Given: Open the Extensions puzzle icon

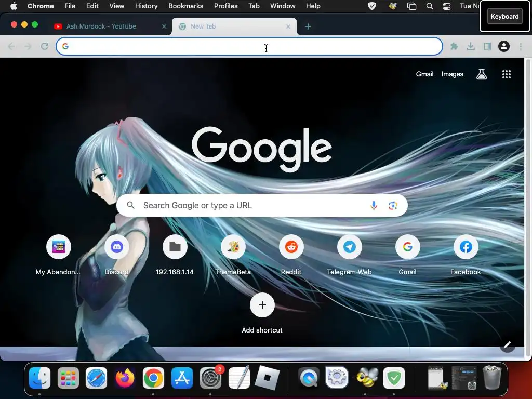Looking at the screenshot, I should coord(454,46).
